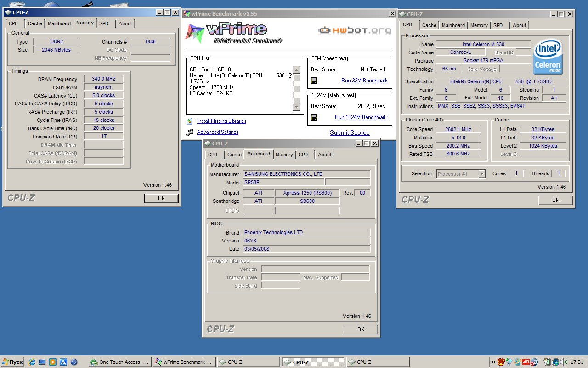This screenshot has height=368, width=588.
Task: Click the Command Rate value '1T'
Action: [x=103, y=137]
